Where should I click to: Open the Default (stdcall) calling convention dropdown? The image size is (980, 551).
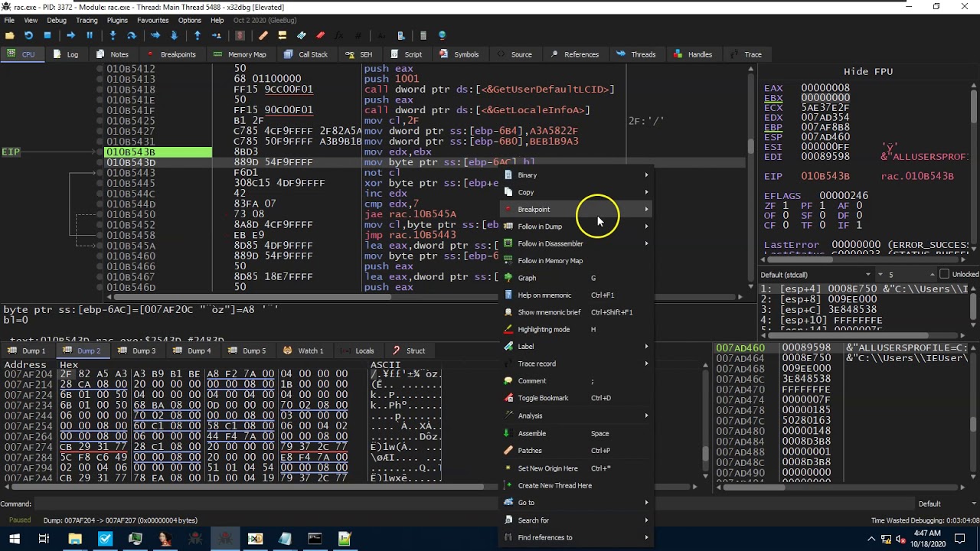coord(816,274)
